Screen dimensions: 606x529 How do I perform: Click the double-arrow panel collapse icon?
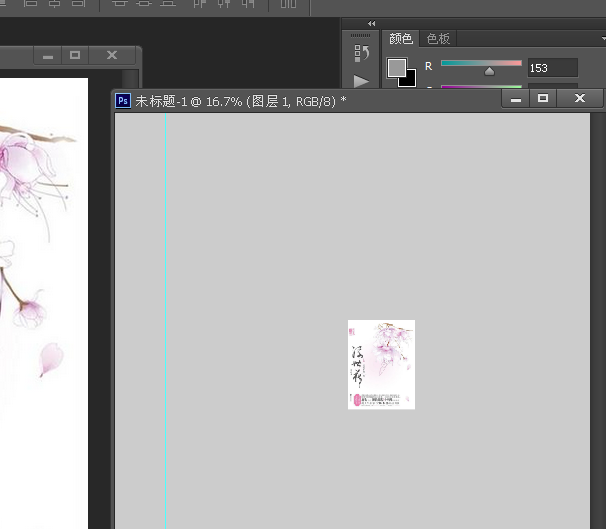pyautogui.click(x=372, y=23)
